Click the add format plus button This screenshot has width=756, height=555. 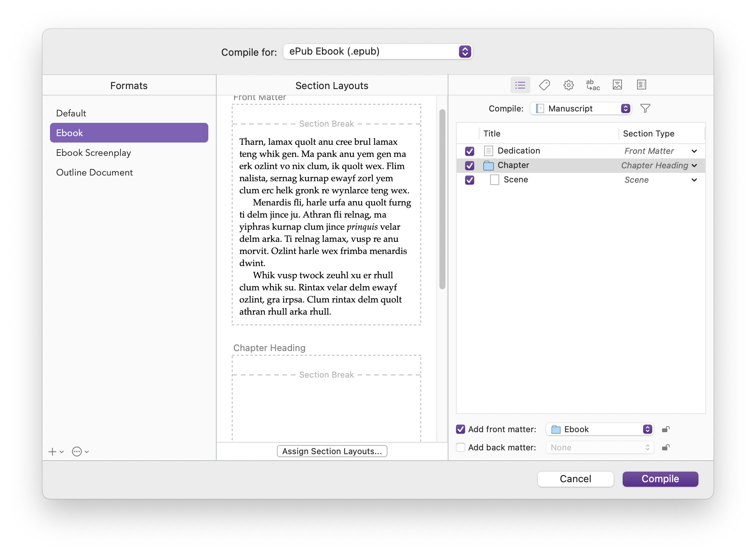point(53,452)
